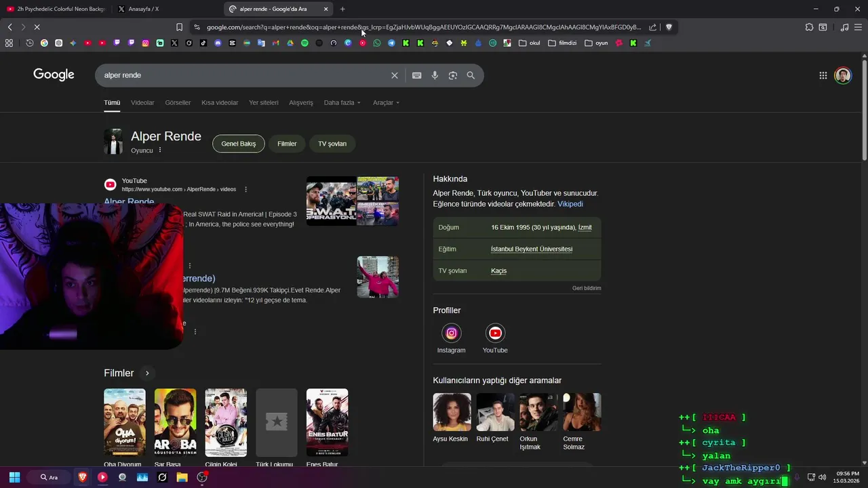Open İstanbul Beykent Üniversitesi link
The image size is (868, 488).
click(532, 249)
